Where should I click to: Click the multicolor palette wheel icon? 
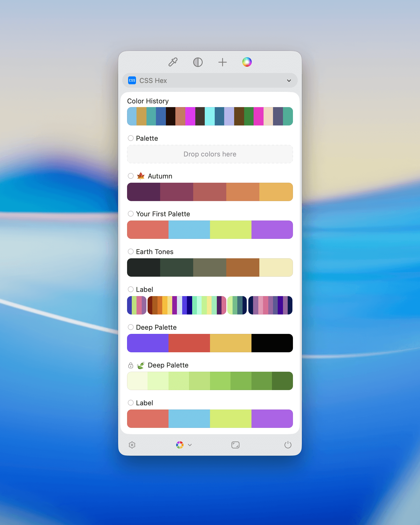180,445
